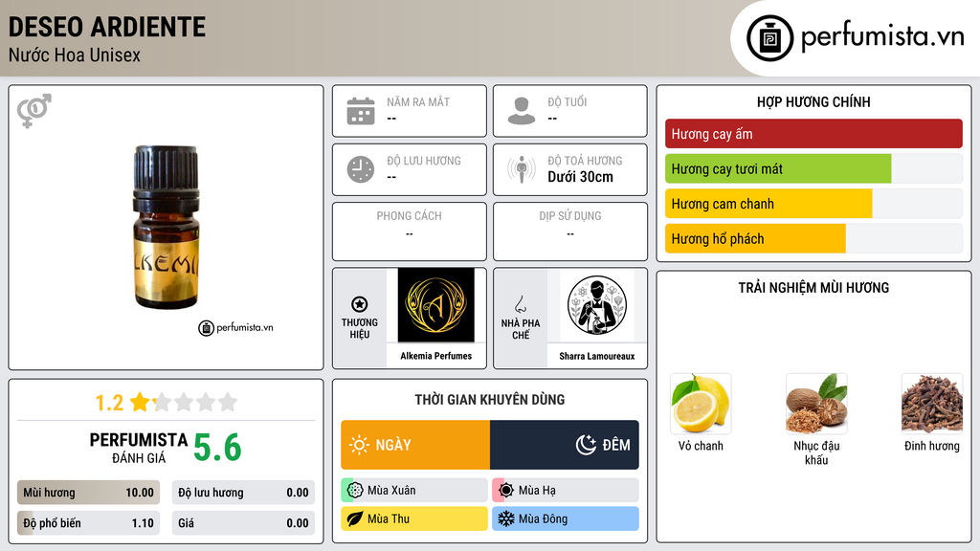Click the perfumista.vn bottle logo icon
Viewport: 980px width, 551px height.
tap(769, 38)
